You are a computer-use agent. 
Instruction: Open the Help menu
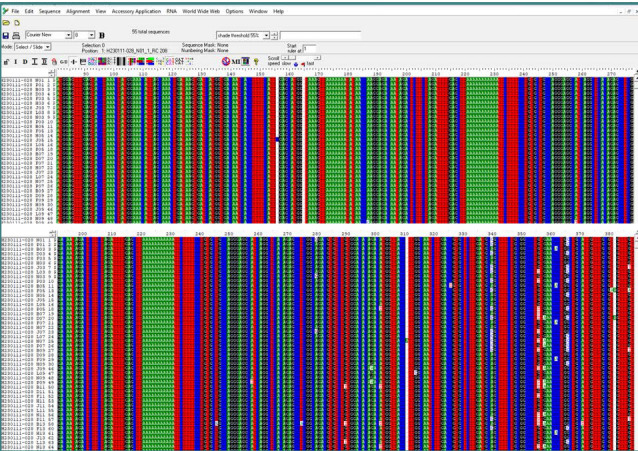(278, 11)
